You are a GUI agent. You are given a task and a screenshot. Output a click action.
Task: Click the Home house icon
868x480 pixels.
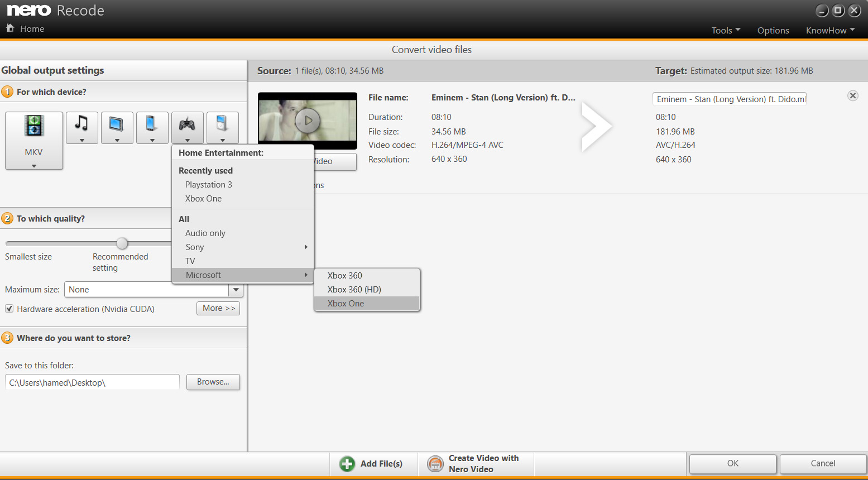(x=10, y=28)
